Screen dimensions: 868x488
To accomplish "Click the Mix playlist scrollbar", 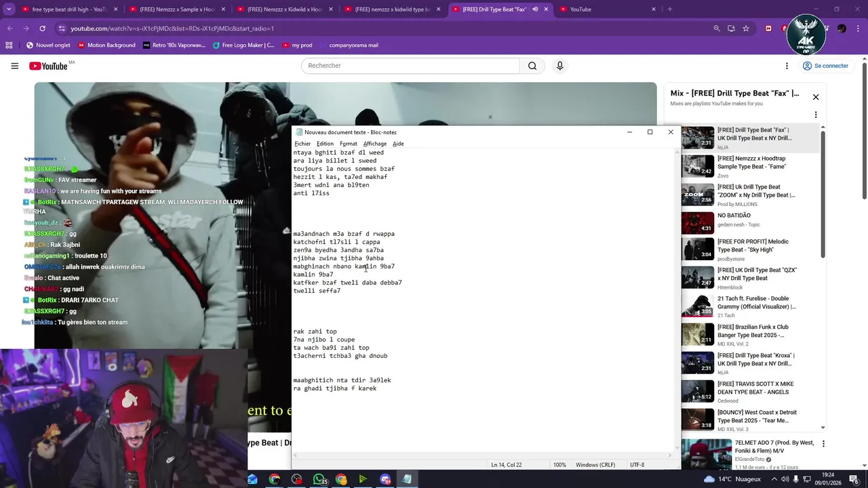I will coord(823,194).
